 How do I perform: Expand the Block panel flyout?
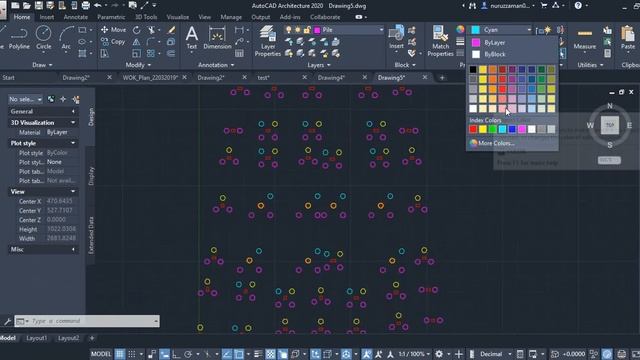pos(405,65)
